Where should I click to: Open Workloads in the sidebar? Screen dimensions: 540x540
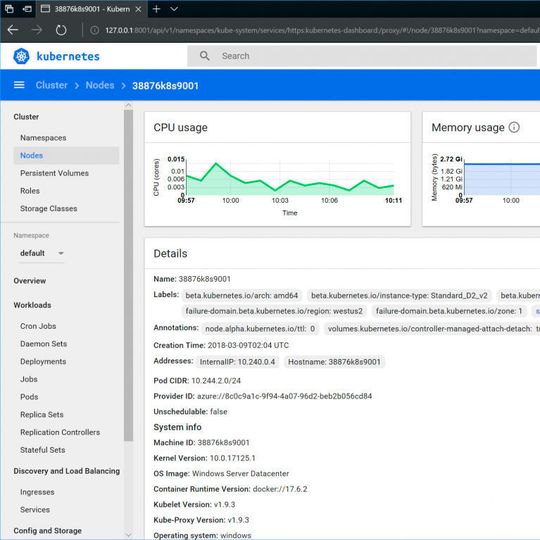click(x=32, y=305)
